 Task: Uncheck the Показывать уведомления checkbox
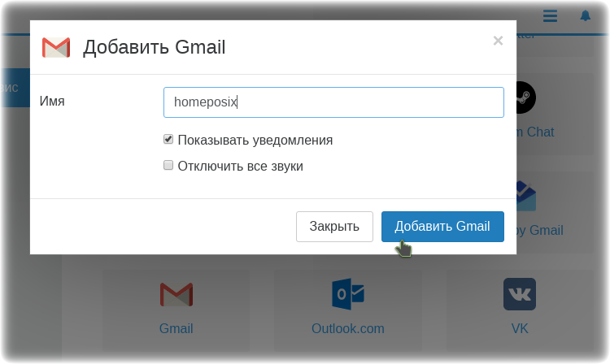pos(168,139)
